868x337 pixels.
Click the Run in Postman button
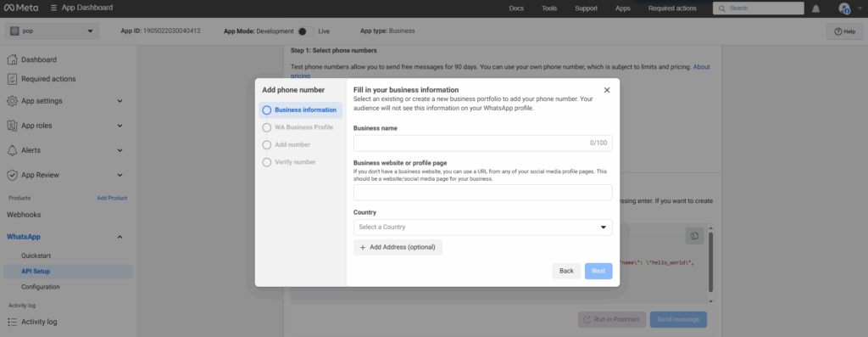[x=612, y=319]
